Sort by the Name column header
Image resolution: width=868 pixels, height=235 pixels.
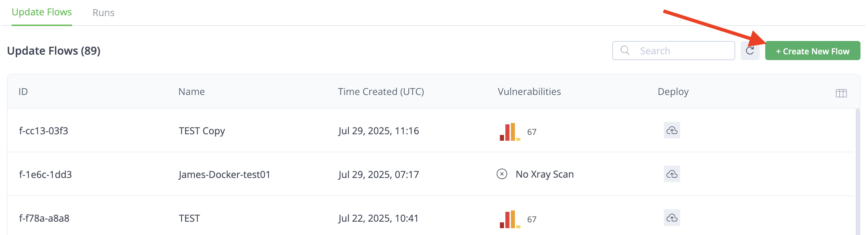(191, 92)
